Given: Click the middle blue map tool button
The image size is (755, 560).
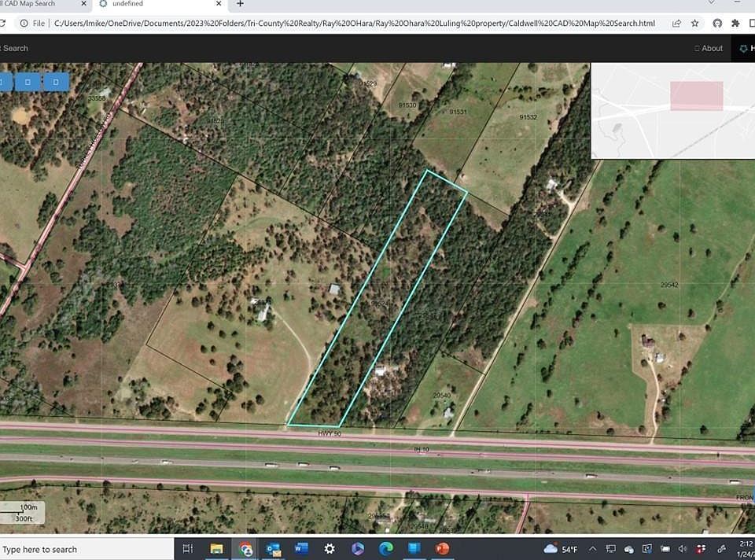Looking at the screenshot, I should coord(28,82).
